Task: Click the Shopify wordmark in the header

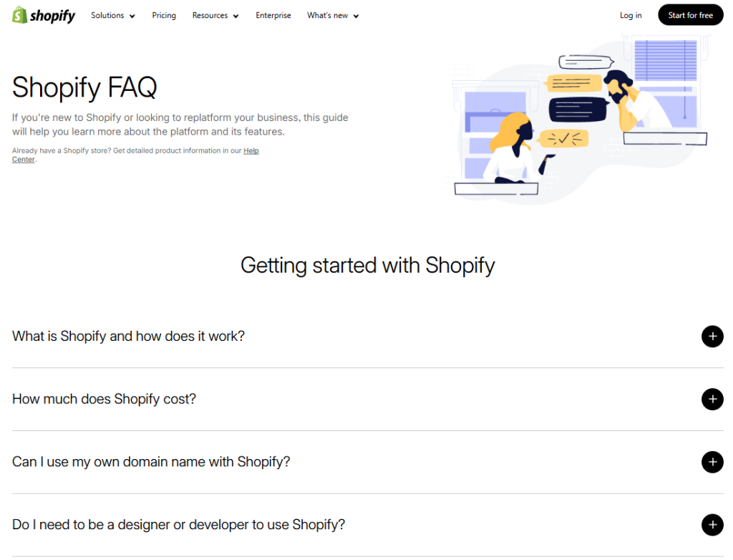Action: [52, 15]
